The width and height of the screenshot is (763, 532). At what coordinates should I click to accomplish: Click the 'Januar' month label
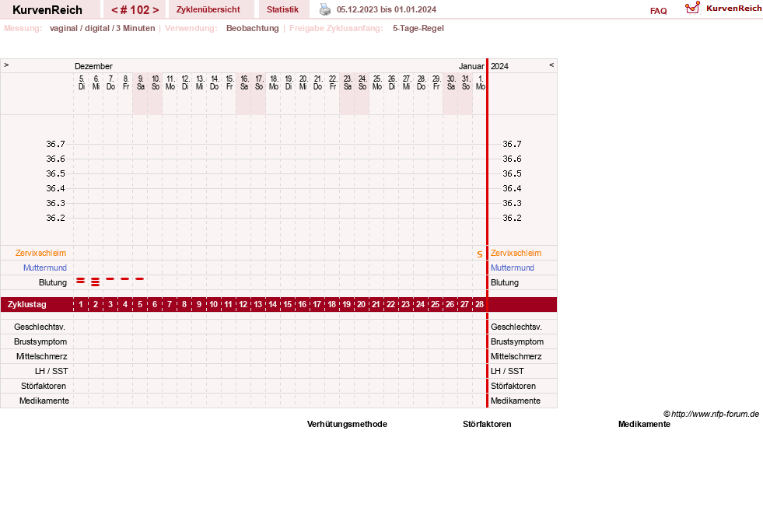471,66
